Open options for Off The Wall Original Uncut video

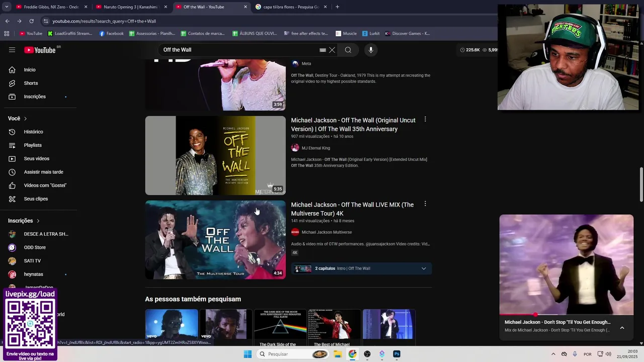[x=425, y=120]
